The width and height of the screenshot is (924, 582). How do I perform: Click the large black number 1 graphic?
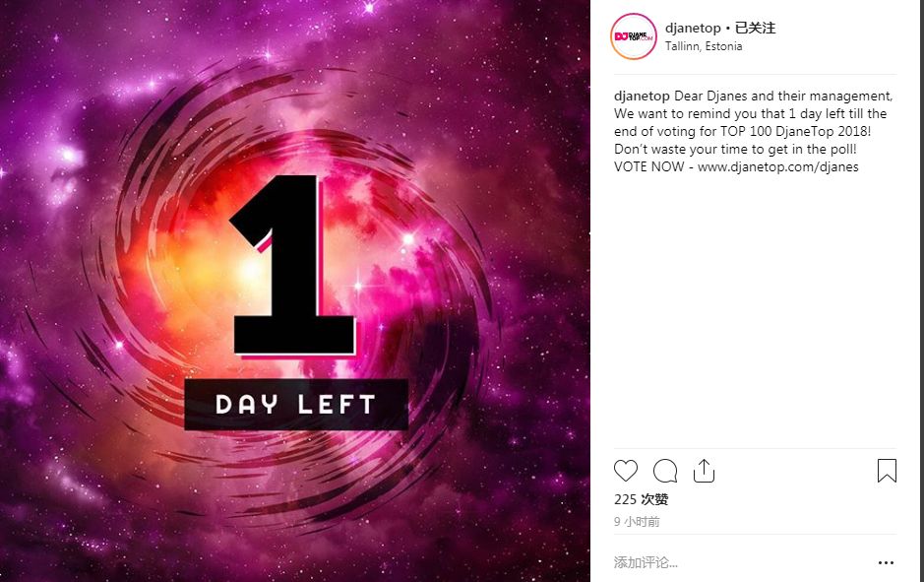[x=293, y=265]
